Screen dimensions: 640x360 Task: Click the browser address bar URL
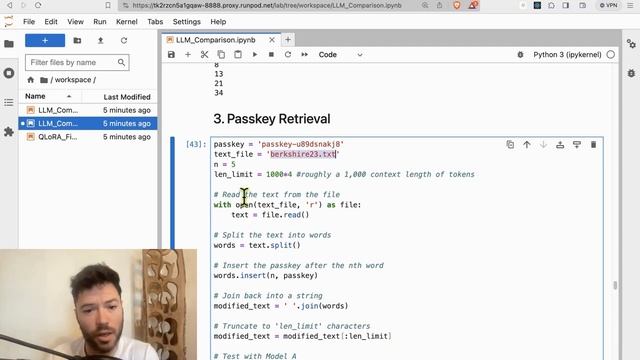click(x=267, y=5)
